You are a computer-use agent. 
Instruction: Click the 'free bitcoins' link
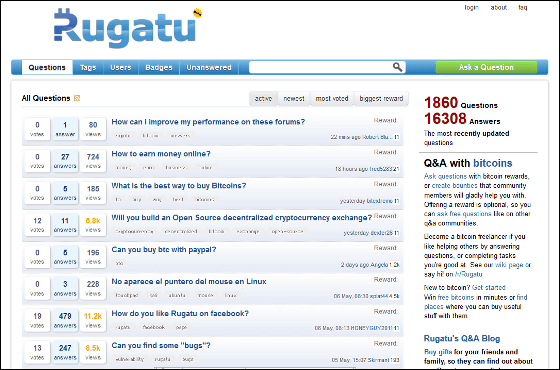pos(456,297)
